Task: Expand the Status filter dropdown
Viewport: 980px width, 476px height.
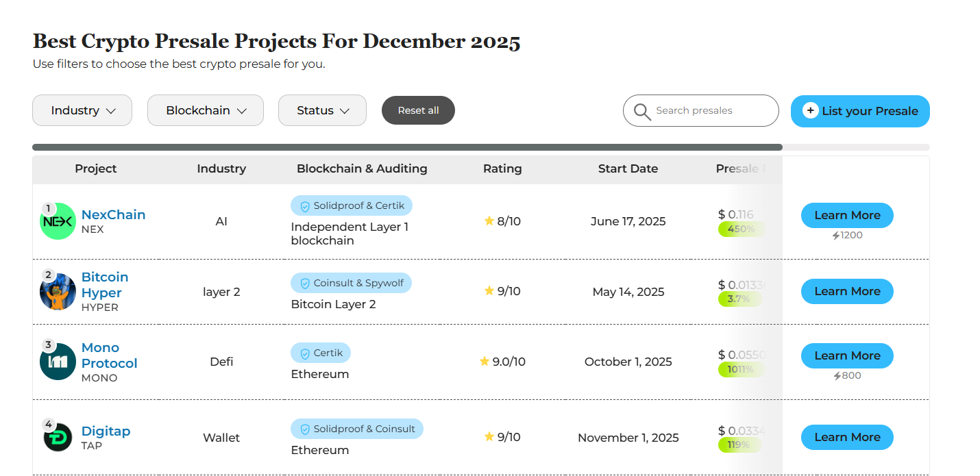Action: pyautogui.click(x=322, y=110)
